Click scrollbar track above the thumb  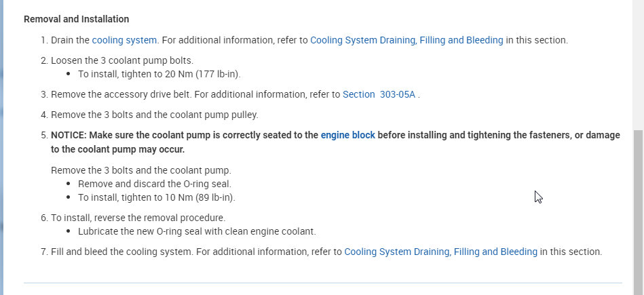[x=638, y=68]
